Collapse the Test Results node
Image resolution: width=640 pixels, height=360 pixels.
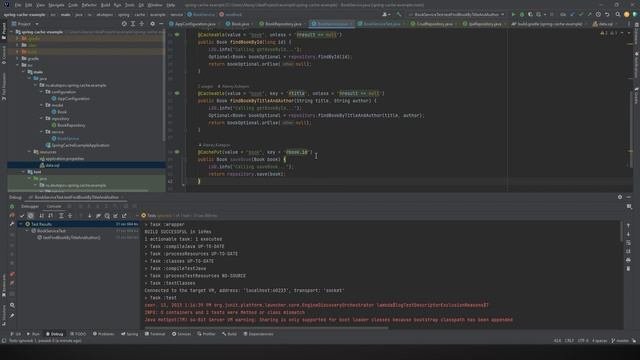[21, 224]
